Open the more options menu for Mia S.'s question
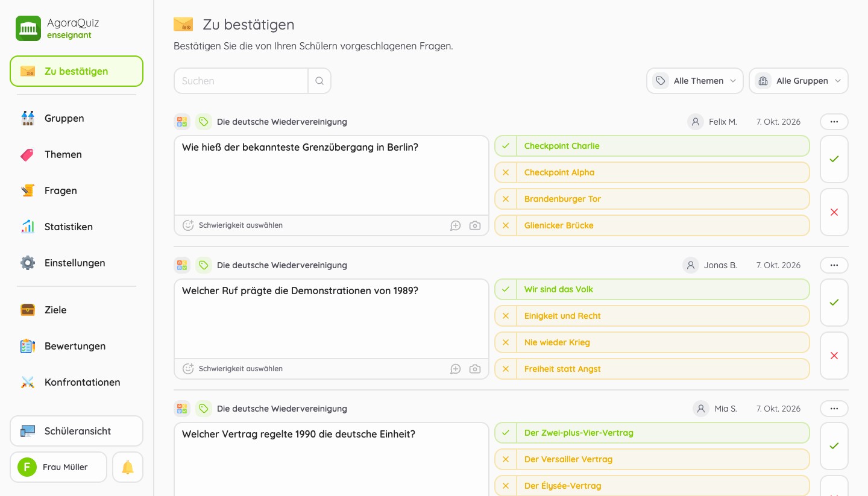The image size is (868, 496). pyautogui.click(x=834, y=409)
